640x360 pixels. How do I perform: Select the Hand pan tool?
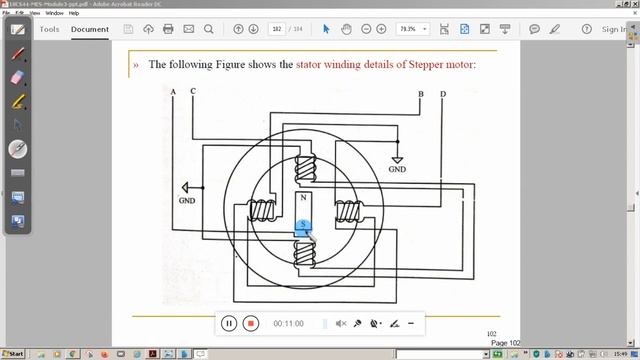click(346, 29)
